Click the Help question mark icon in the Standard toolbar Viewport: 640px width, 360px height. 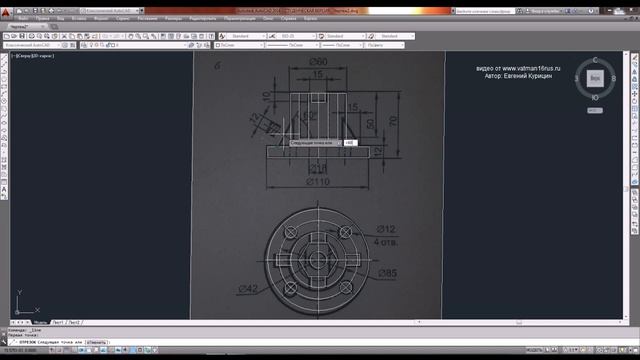(x=211, y=36)
